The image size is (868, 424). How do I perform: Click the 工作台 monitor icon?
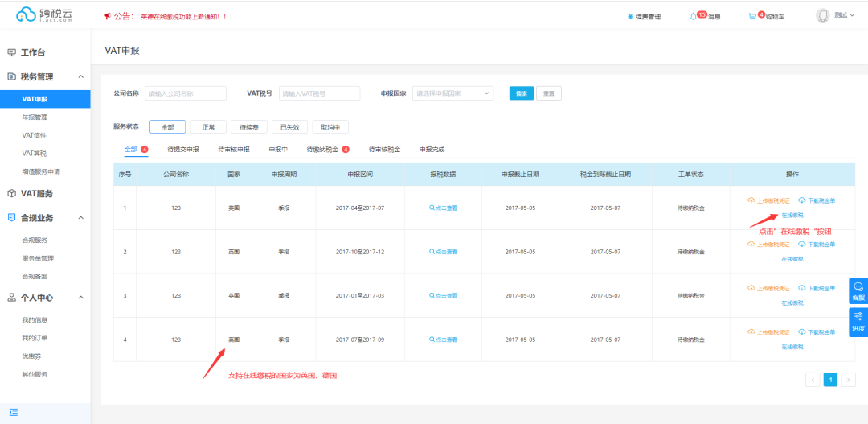(x=11, y=52)
